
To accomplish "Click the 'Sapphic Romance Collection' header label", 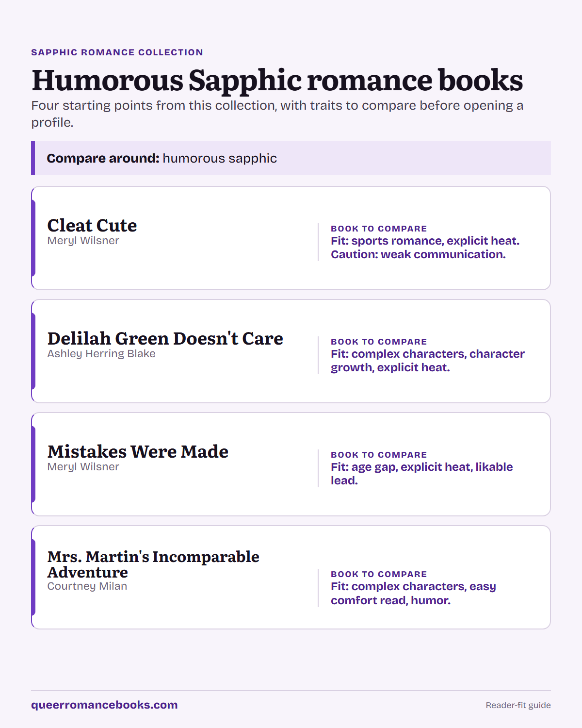I will pos(117,52).
